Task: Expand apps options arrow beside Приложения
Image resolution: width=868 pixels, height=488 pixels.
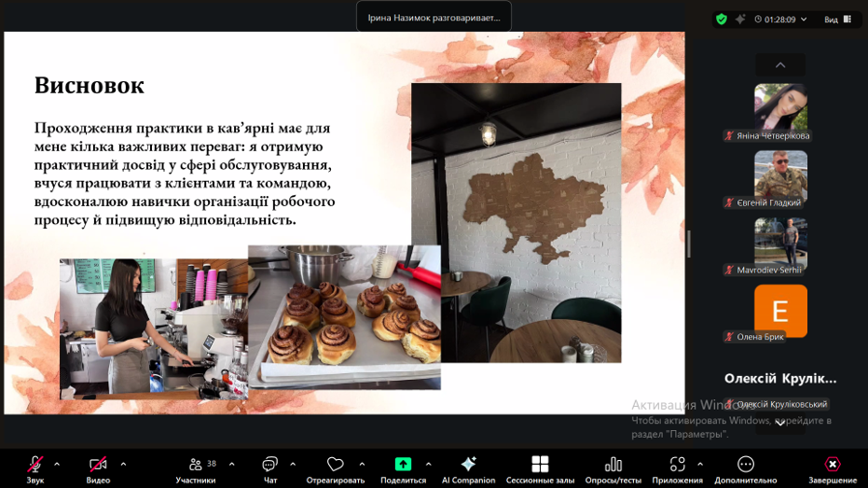Action: point(700,464)
